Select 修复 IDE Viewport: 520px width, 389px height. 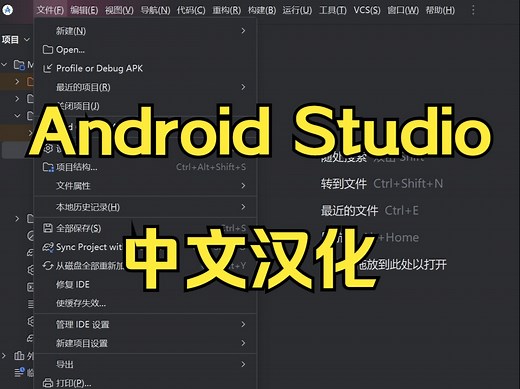tap(145, 284)
